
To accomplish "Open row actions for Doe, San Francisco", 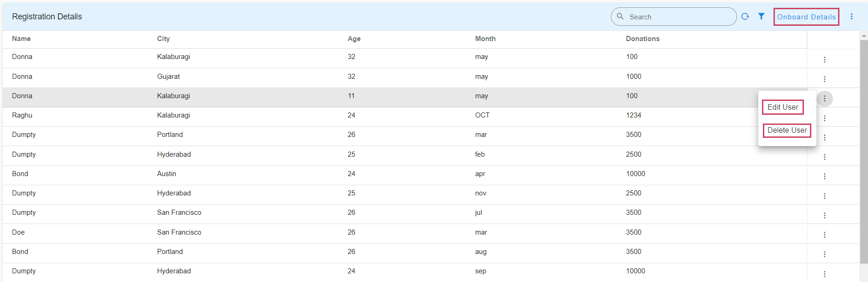I will pos(824,235).
